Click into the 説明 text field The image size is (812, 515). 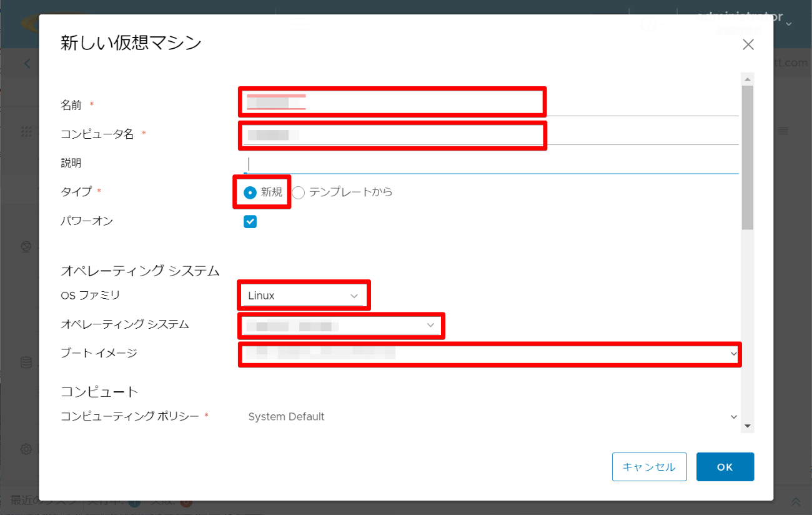click(491, 164)
